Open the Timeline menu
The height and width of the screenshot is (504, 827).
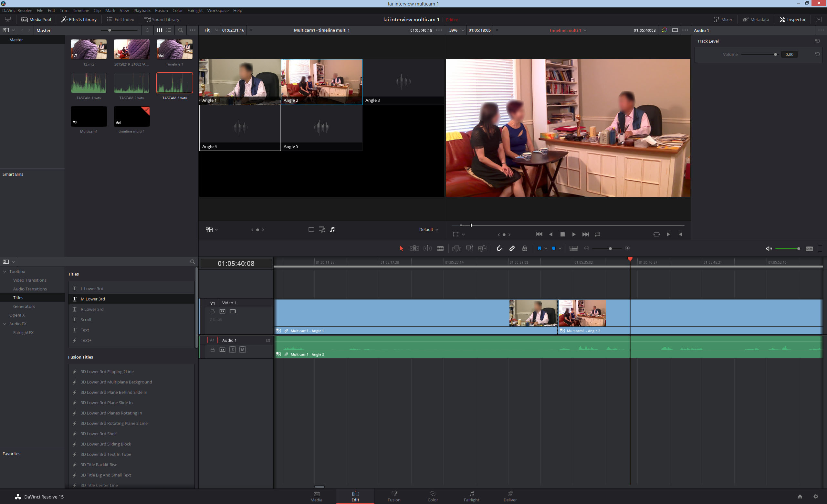[81, 10]
